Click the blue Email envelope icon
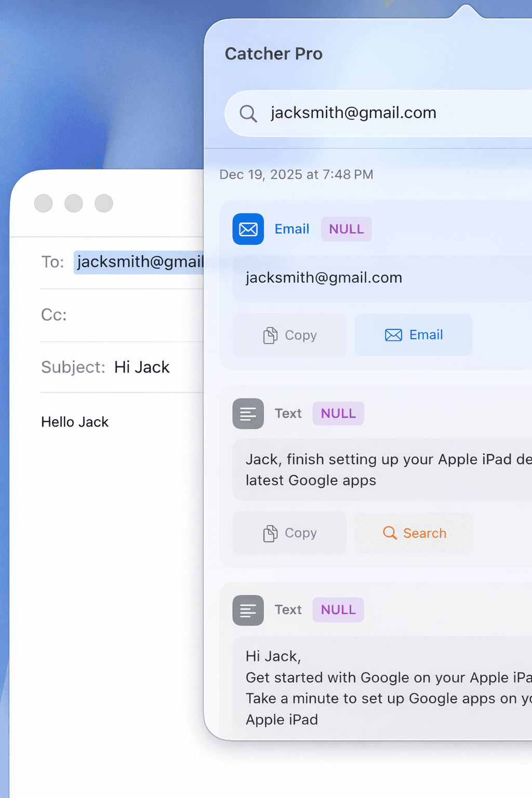 248,229
